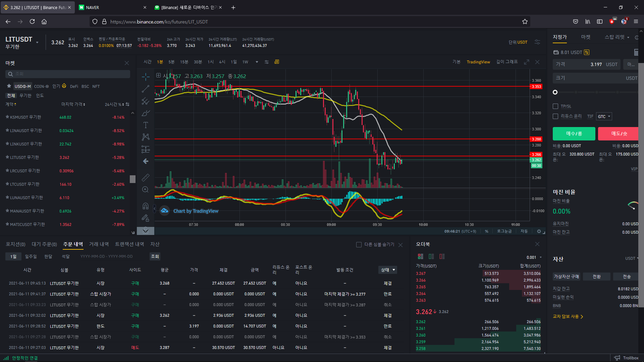Enable the TP/SL checkbox
This screenshot has height=362, width=644.
[x=555, y=106]
